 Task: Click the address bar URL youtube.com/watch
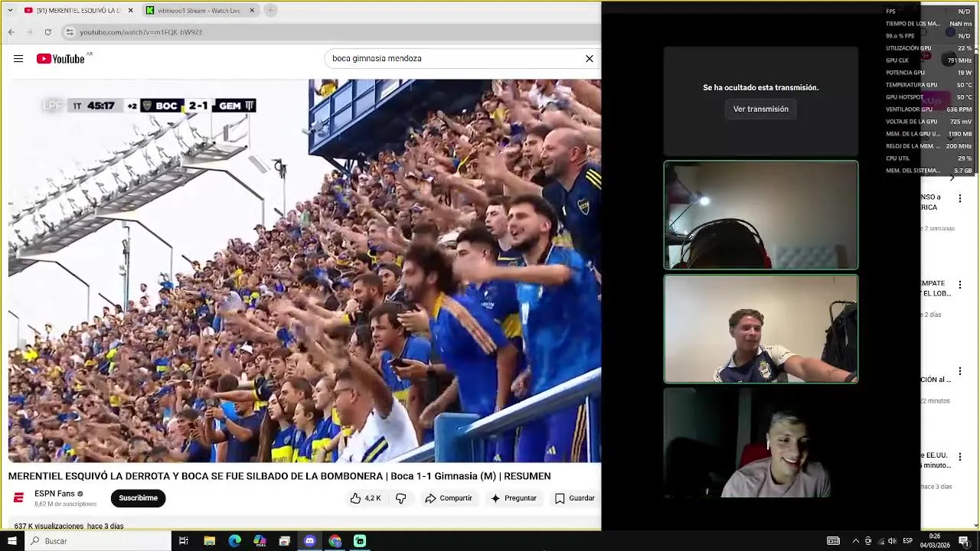[141, 32]
